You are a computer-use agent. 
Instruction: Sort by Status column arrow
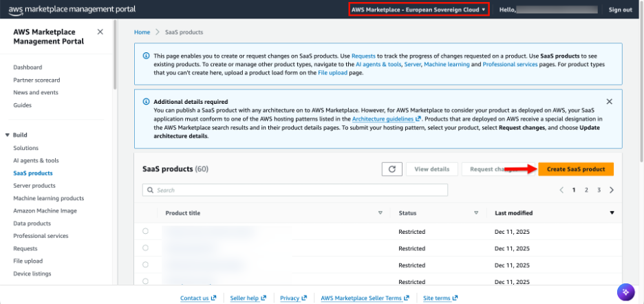(476, 213)
